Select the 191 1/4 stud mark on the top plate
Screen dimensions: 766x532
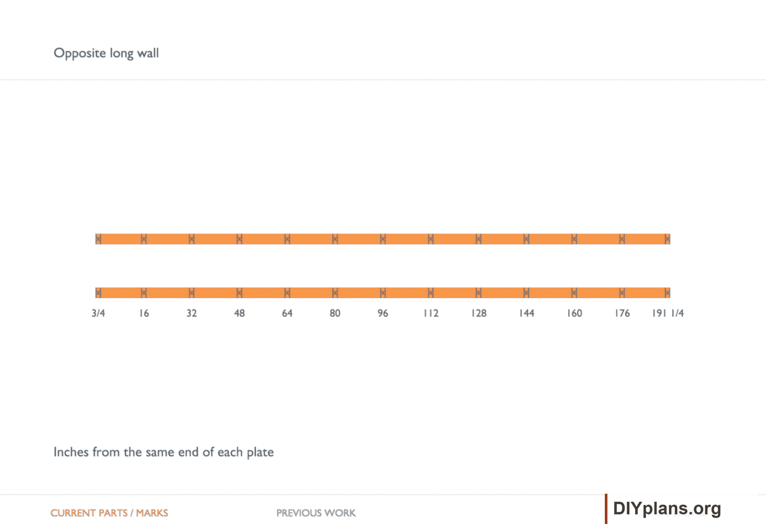coord(667,239)
